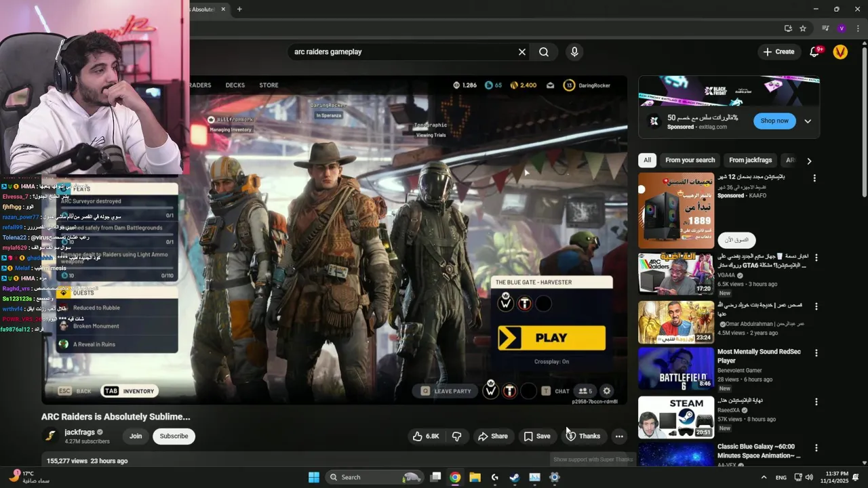Bookmark this tab with star icon

click(x=803, y=28)
